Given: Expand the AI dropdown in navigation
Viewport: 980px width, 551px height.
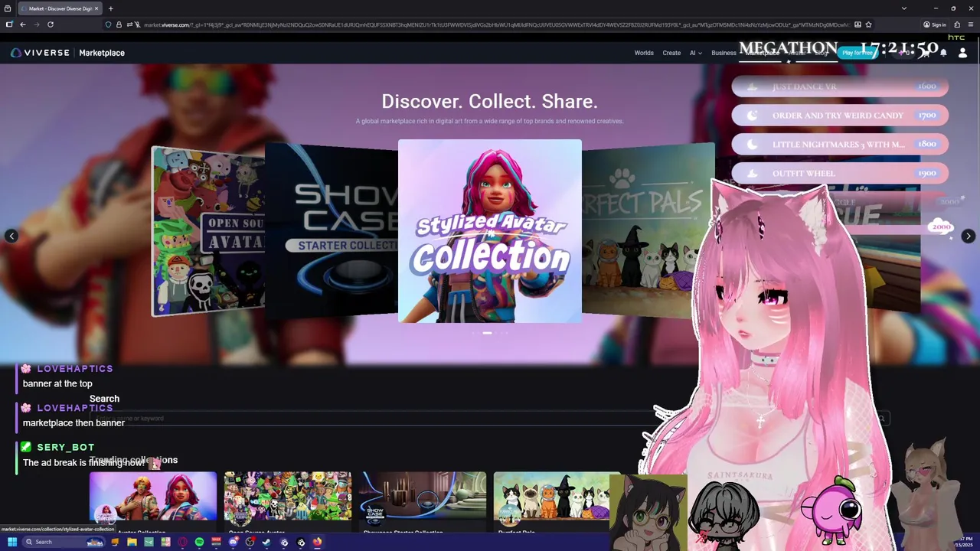Looking at the screenshot, I should tap(696, 53).
